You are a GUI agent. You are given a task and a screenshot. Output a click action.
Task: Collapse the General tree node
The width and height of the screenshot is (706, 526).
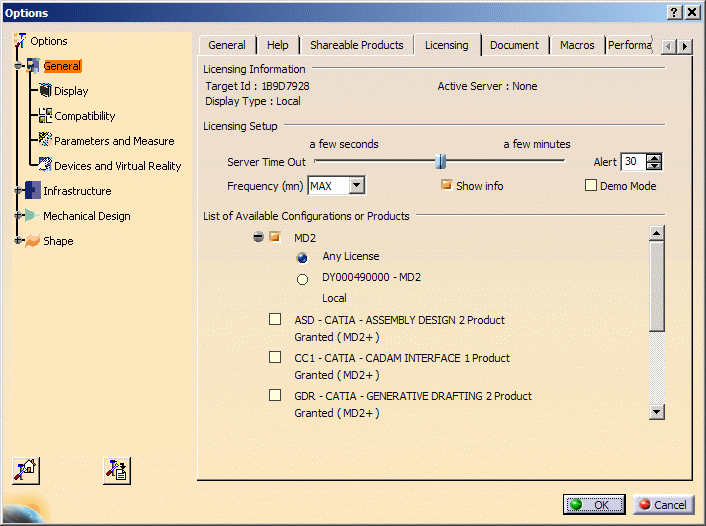point(18,66)
